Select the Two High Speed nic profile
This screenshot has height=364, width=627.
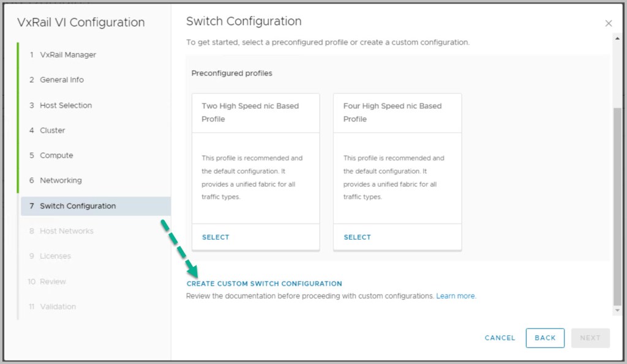pos(216,237)
